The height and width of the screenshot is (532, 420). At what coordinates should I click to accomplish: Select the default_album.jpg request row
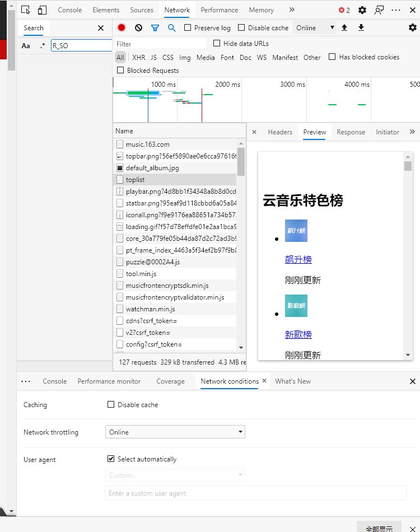coord(175,167)
